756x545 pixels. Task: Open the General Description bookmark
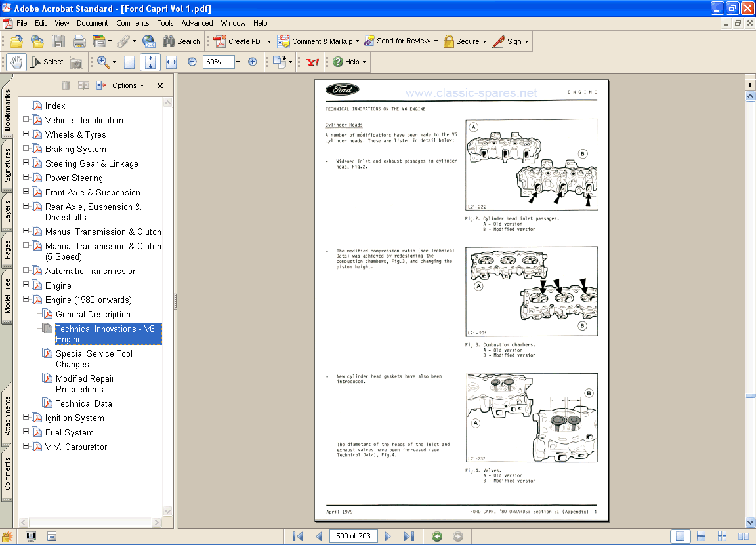93,314
